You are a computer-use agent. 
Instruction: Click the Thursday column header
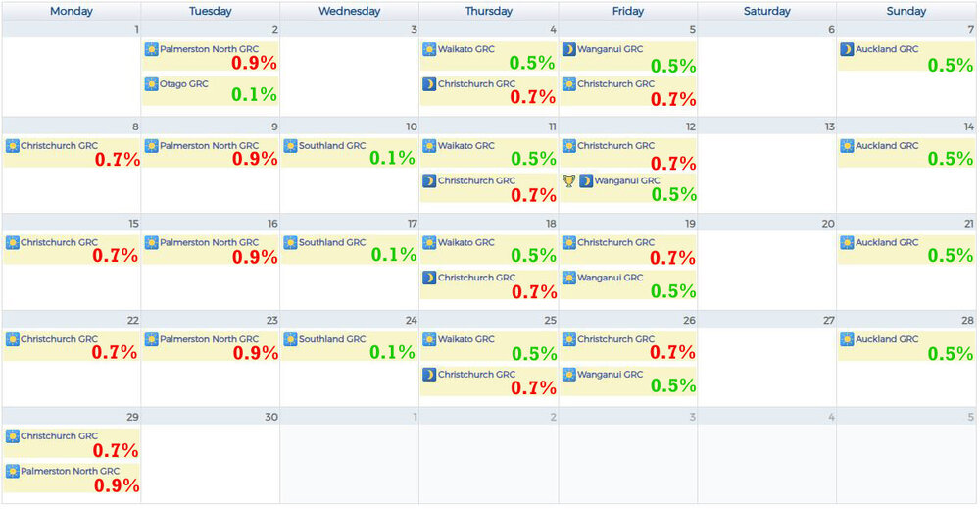(488, 11)
